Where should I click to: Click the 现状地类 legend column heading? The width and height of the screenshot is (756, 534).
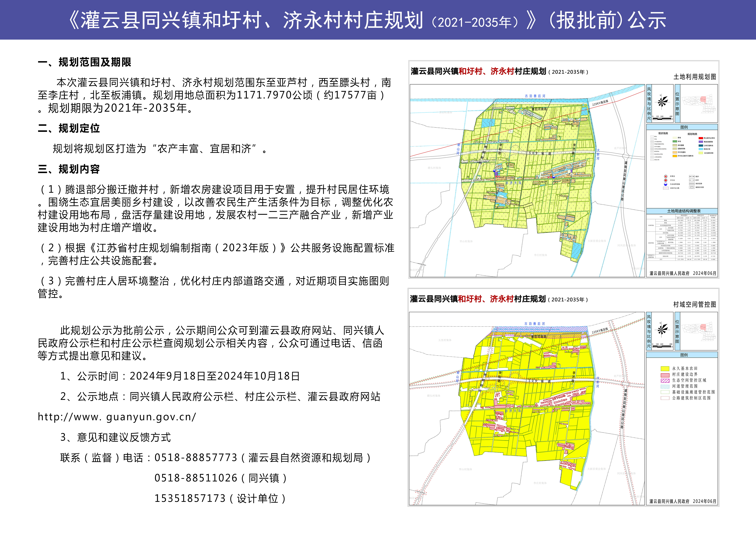tap(663, 133)
